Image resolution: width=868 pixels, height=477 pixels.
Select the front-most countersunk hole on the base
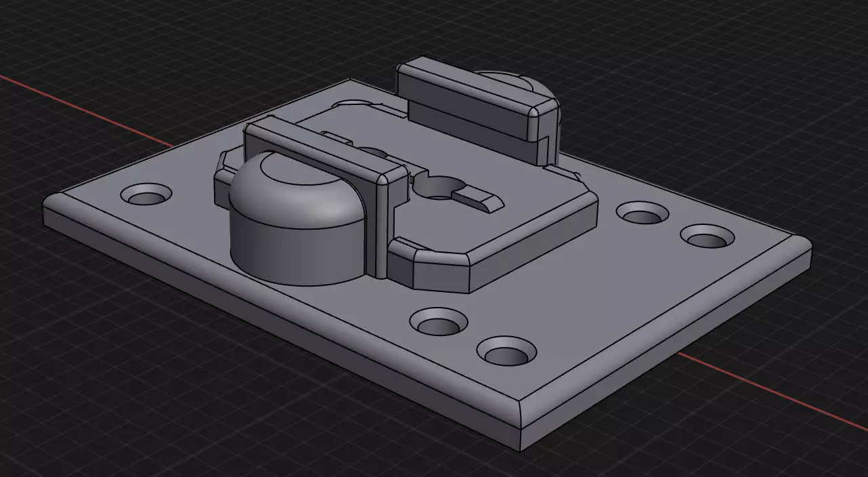[506, 351]
